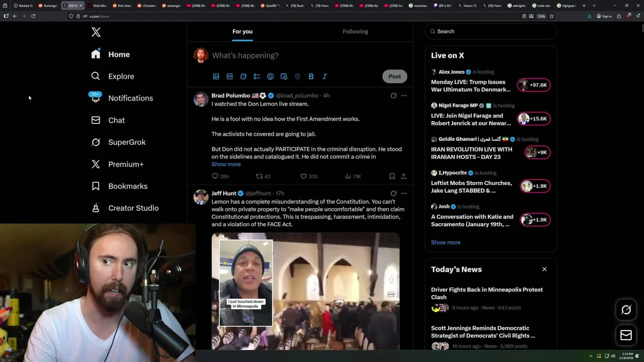
Task: Add a poll to post
Action: click(257, 76)
